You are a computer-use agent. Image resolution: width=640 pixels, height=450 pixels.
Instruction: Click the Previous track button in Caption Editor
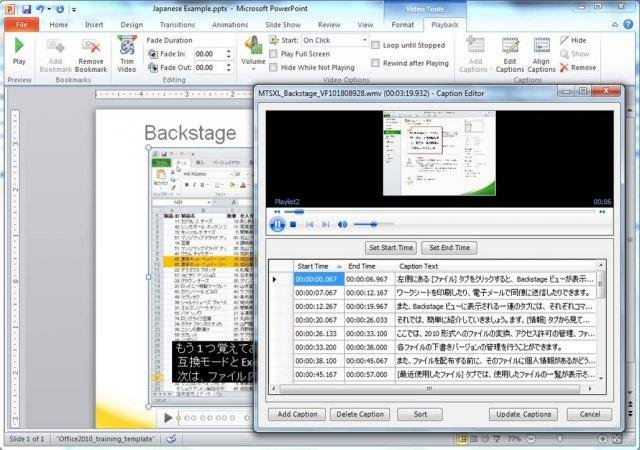pos(310,224)
